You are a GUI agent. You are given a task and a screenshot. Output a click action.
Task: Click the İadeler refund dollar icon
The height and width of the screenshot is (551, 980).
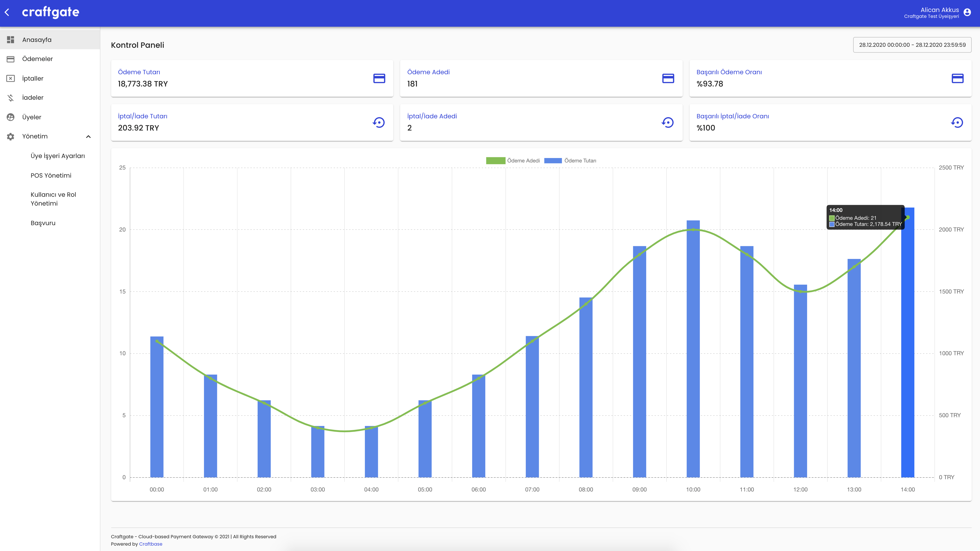coord(11,98)
